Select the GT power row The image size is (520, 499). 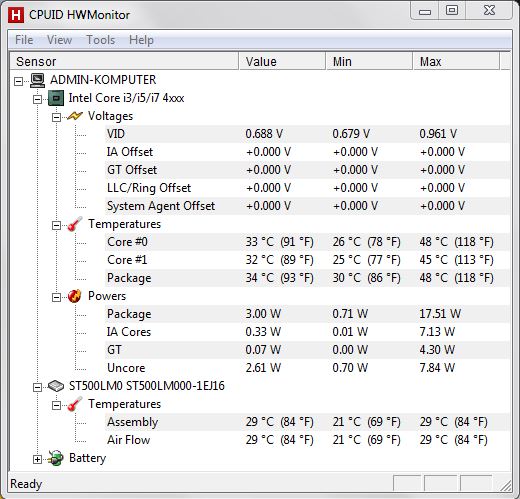pyautogui.click(x=307, y=350)
